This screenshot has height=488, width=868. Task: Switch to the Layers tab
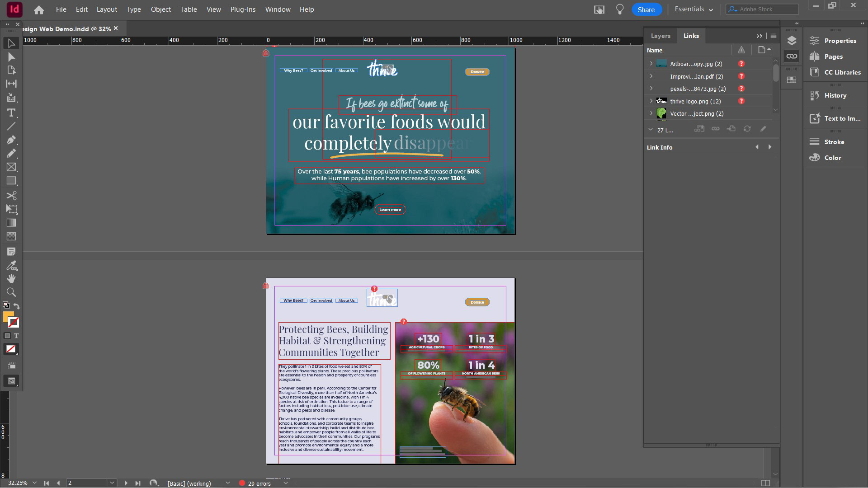(660, 36)
